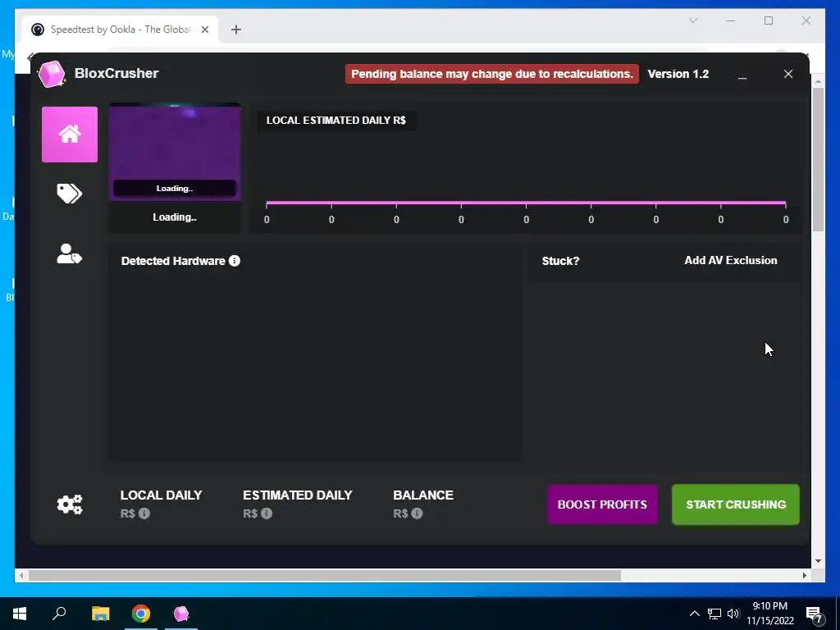Click the vertical scrollbar down arrow

(818, 561)
